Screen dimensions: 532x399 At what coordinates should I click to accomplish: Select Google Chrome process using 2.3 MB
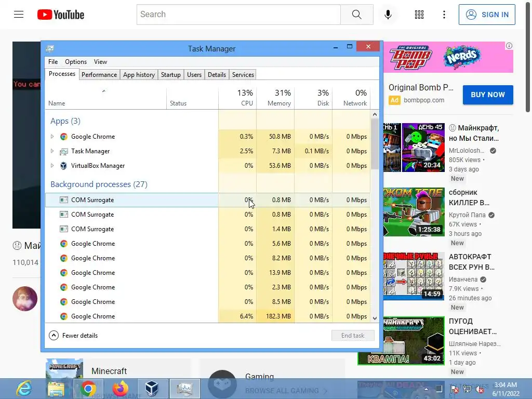(208, 287)
